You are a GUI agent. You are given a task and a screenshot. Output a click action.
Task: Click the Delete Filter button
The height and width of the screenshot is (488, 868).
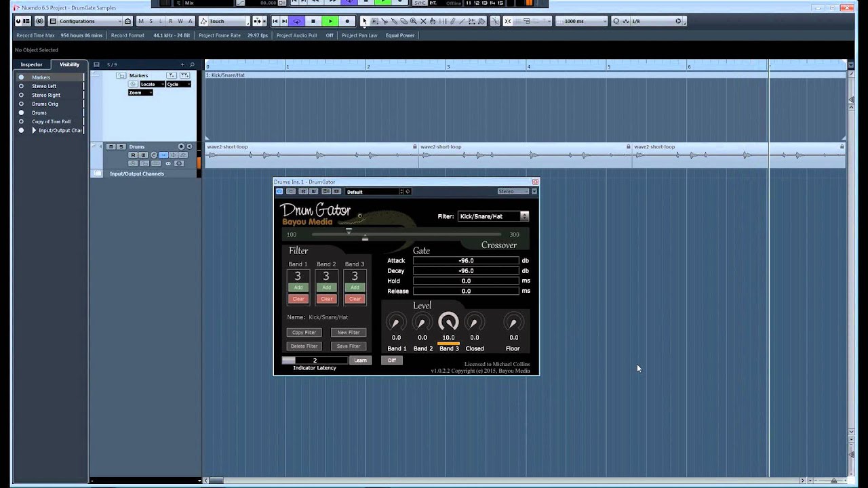tap(304, 346)
